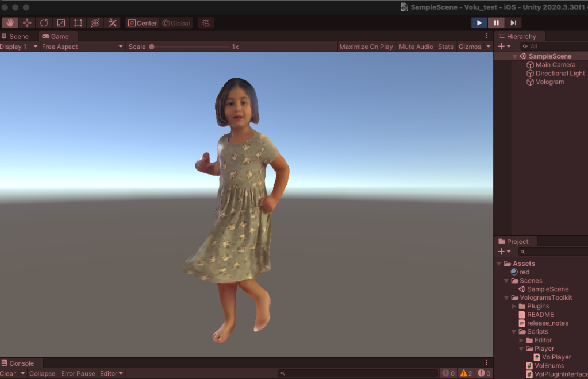588x379 pixels.
Task: Select the Move tool
Action: click(x=27, y=23)
